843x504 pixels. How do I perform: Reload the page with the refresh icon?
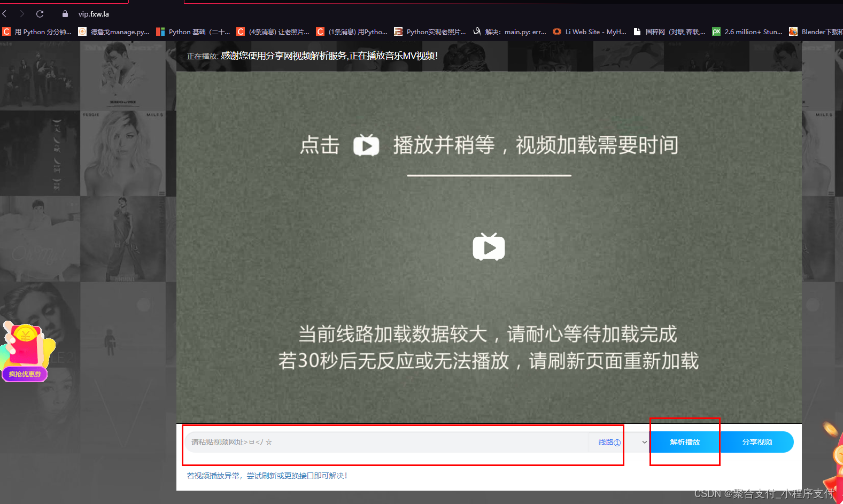(40, 14)
